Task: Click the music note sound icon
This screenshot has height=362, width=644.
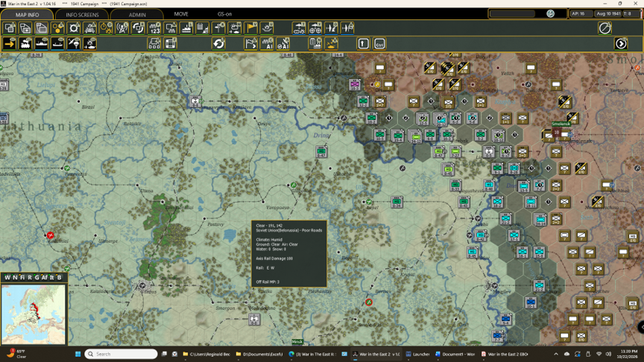Action: [x=550, y=13]
